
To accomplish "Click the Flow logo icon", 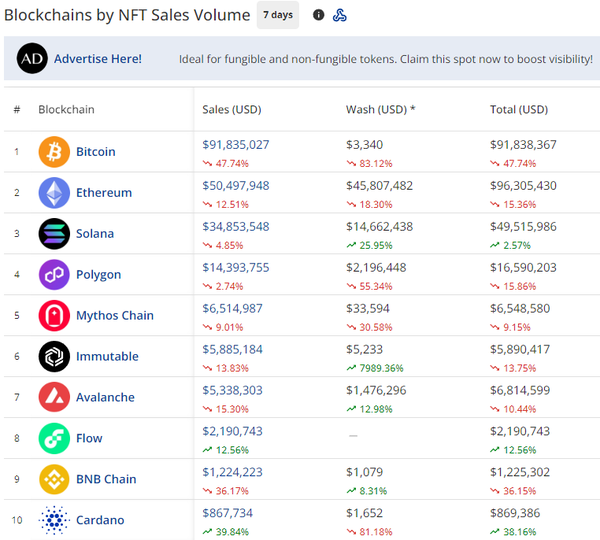I will coord(54,439).
